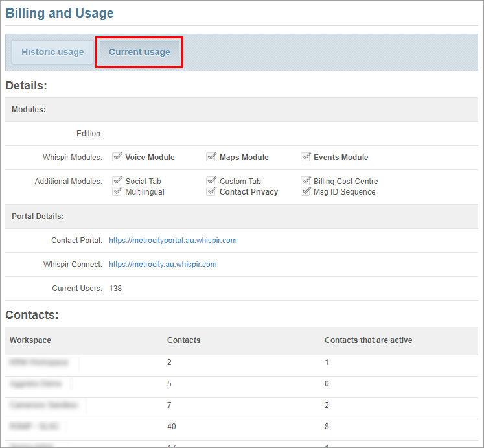Toggle the Social Tab checkbox
This screenshot has width=484, height=448.
point(117,180)
